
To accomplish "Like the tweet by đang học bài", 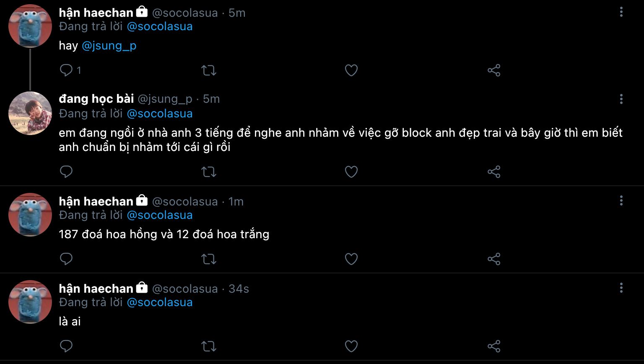I will (x=351, y=172).
